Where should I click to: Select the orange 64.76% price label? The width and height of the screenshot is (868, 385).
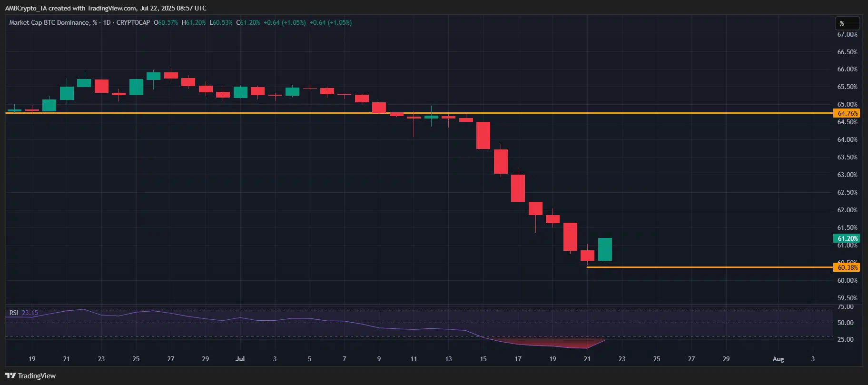[847, 113]
